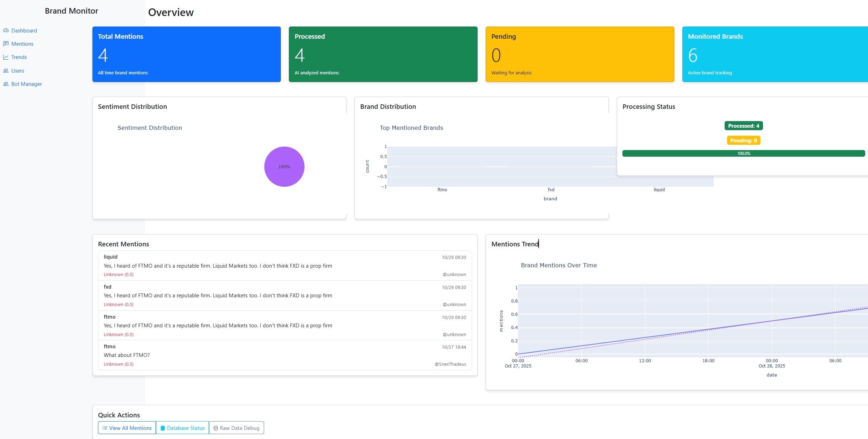
Task: Select the 100% slice in Sentiment Distribution
Action: 284,166
